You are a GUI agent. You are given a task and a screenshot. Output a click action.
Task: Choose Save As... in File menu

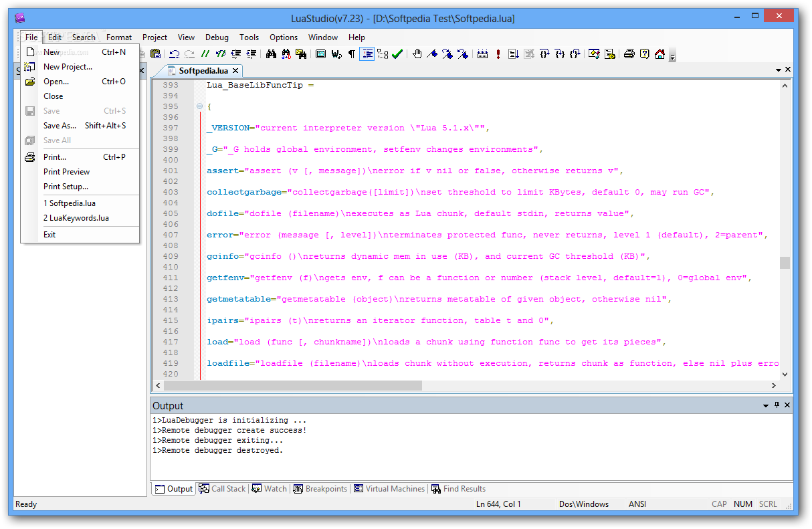point(80,126)
